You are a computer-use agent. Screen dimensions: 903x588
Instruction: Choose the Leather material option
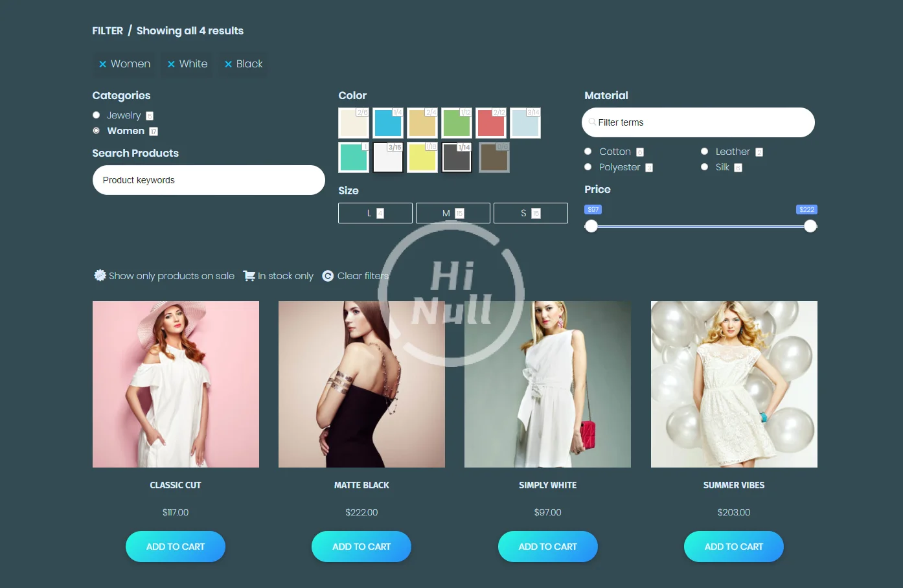point(704,152)
